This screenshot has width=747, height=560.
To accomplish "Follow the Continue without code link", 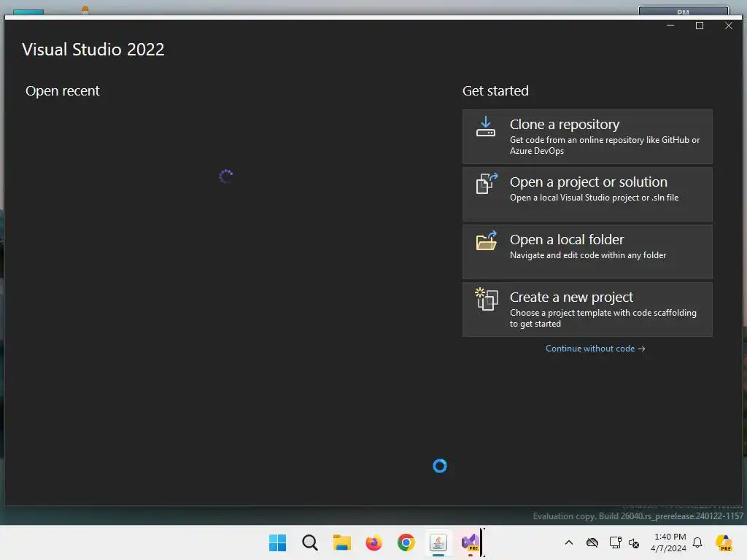I will coord(595,349).
